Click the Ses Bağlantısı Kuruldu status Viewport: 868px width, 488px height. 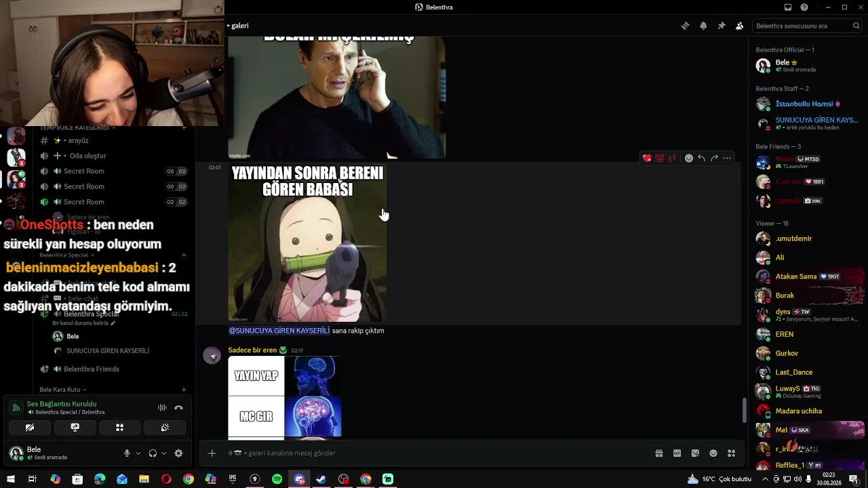coord(62,404)
